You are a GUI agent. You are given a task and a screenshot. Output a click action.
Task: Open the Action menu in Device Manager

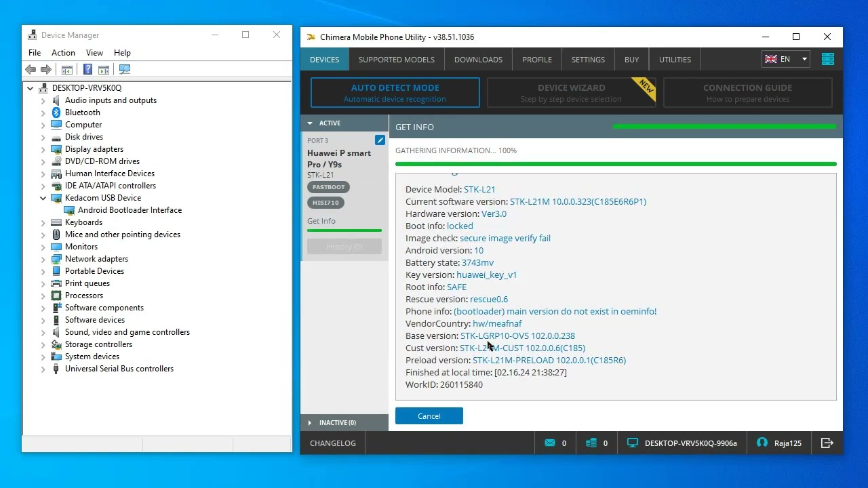click(63, 53)
